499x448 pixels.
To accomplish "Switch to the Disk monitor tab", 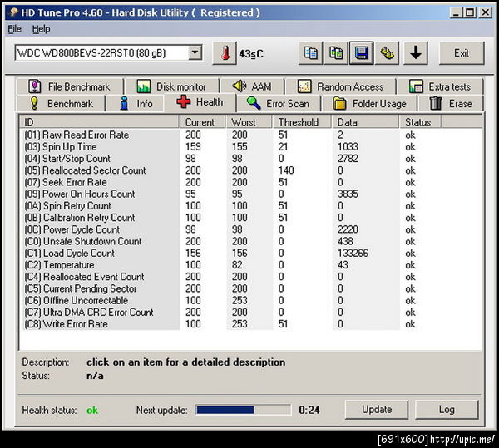I will pyautogui.click(x=172, y=86).
